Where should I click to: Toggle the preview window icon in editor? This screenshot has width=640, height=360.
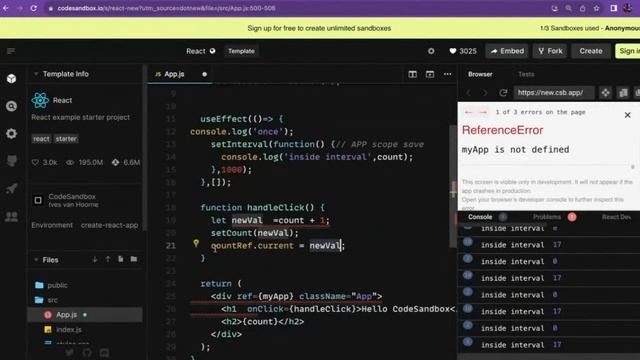(430, 74)
